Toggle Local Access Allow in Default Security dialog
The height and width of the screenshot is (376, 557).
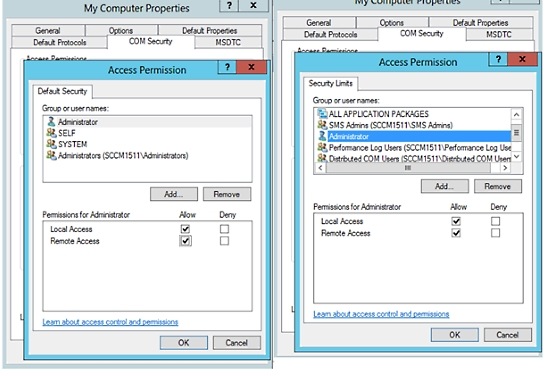pyautogui.click(x=185, y=229)
